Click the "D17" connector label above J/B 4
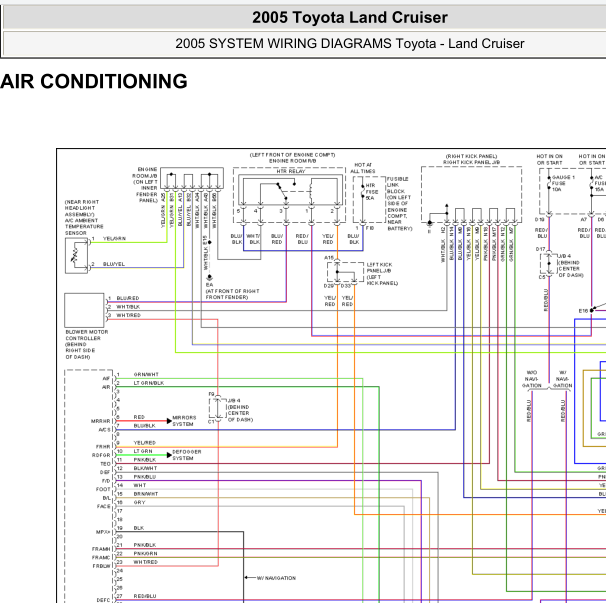The width and height of the screenshot is (606, 603). [x=540, y=249]
